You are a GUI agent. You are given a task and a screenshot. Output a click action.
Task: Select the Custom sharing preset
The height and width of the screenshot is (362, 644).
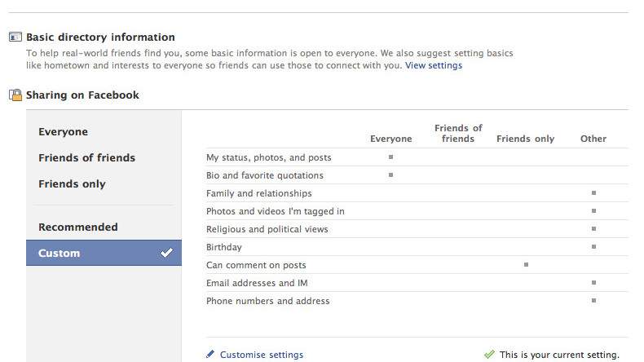pyautogui.click(x=104, y=253)
